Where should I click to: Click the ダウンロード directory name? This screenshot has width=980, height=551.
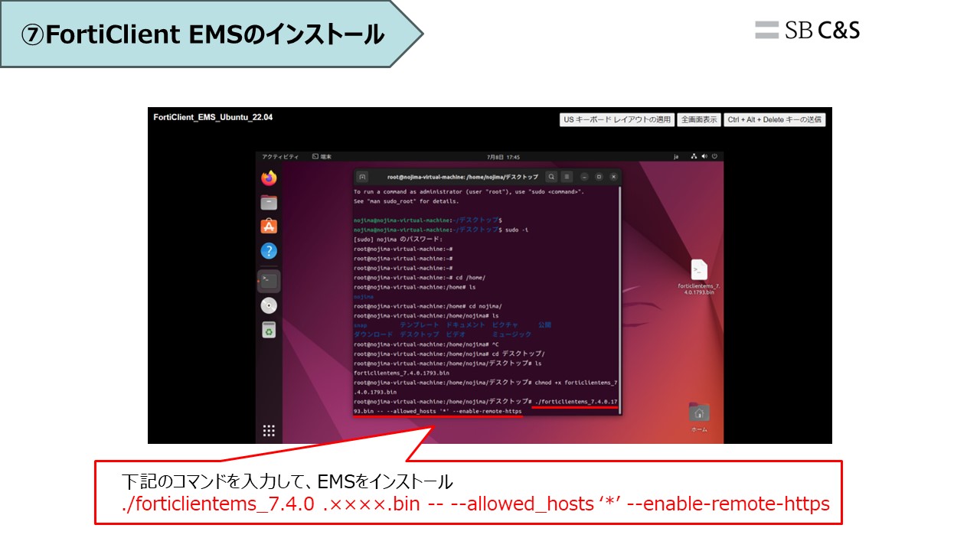point(373,334)
